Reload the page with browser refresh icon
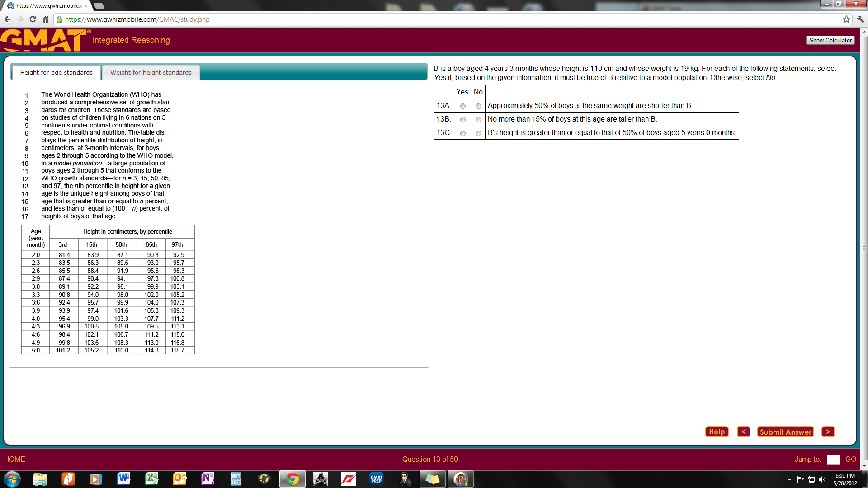The height and width of the screenshot is (488, 868). pyautogui.click(x=33, y=19)
